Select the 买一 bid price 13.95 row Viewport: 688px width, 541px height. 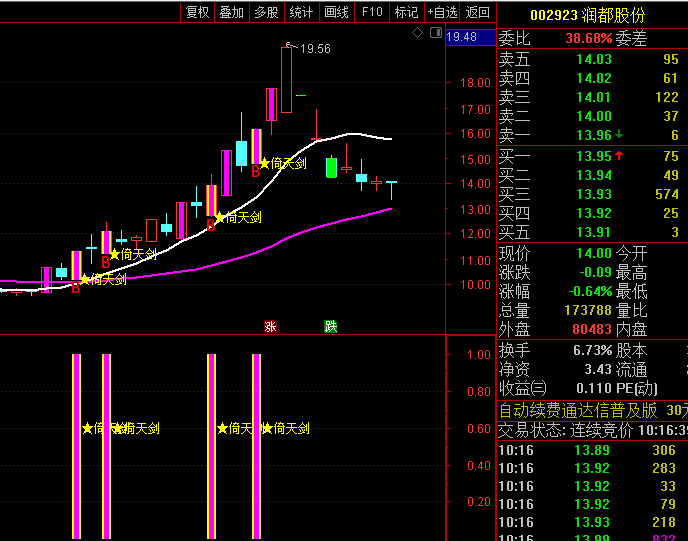pyautogui.click(x=591, y=156)
